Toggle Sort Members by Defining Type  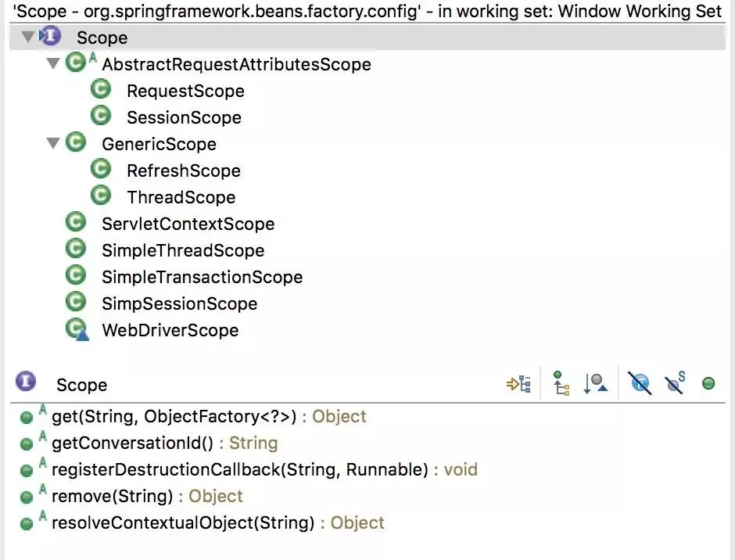point(595,383)
